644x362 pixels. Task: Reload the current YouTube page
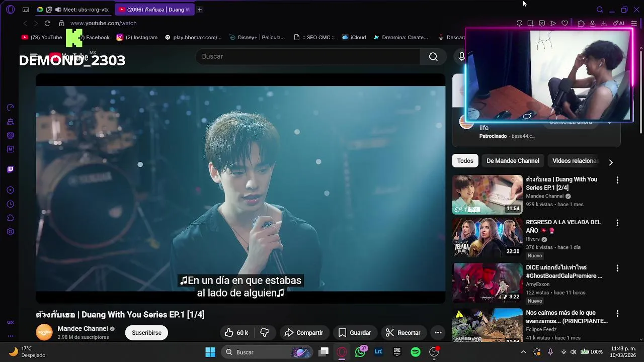[x=47, y=23]
